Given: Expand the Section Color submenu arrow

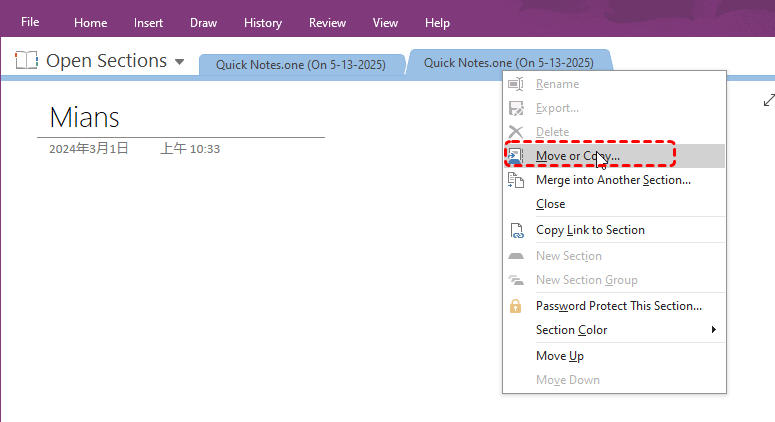Looking at the screenshot, I should click(713, 330).
